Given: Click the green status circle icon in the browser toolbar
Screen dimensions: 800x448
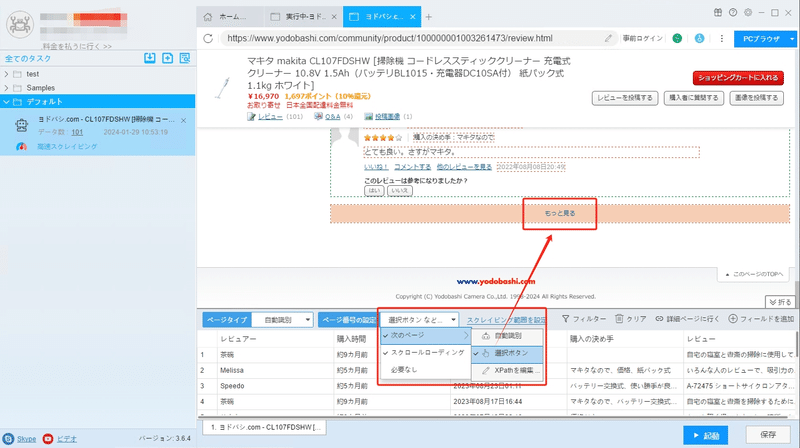Looking at the screenshot, I should tap(677, 38).
